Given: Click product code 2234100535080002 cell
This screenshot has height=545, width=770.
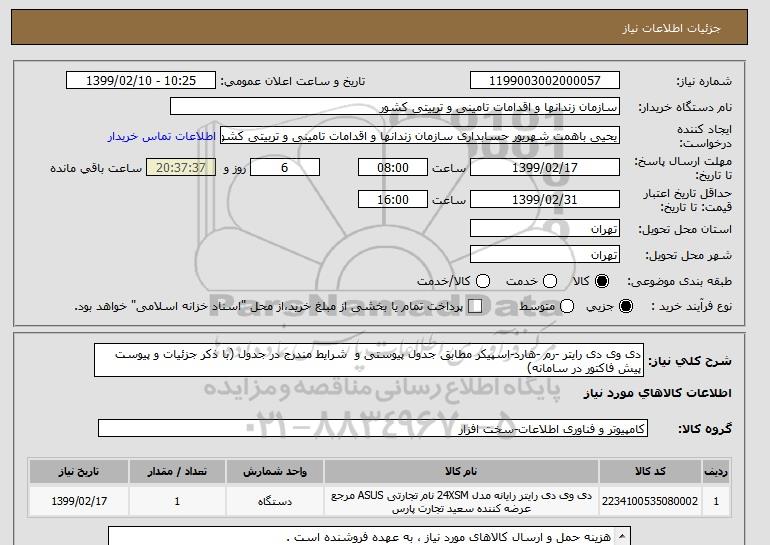Looking at the screenshot, I should [x=650, y=501].
